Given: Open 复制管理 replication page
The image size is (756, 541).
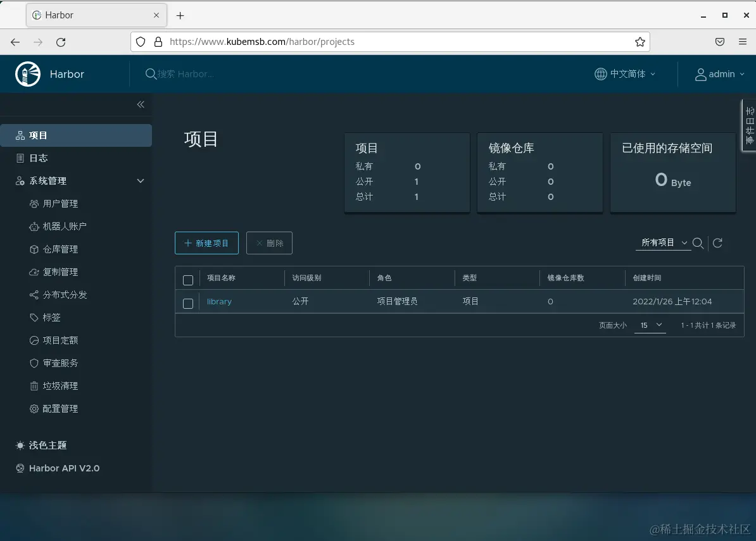Looking at the screenshot, I should point(60,271).
